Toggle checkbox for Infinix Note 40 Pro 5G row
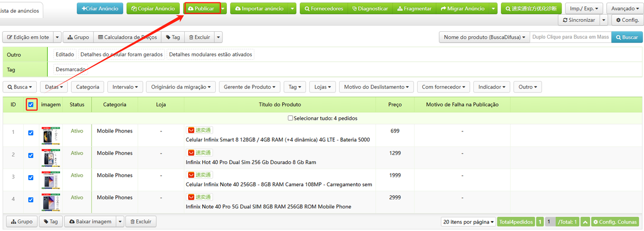Image resolution: width=644 pixels, height=231 pixels. [31, 200]
